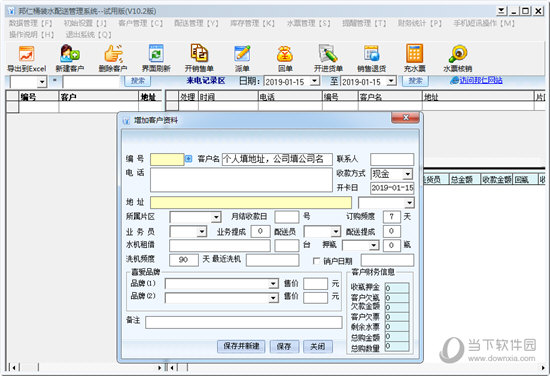Click the customer list 搜索 button
This screenshot has width=550, height=376.
[x=138, y=81]
